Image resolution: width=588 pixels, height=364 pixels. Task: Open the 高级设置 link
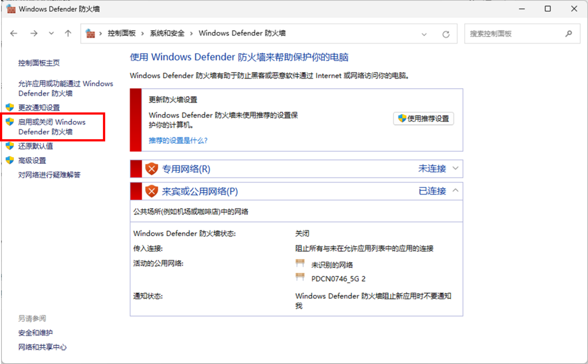point(32,161)
